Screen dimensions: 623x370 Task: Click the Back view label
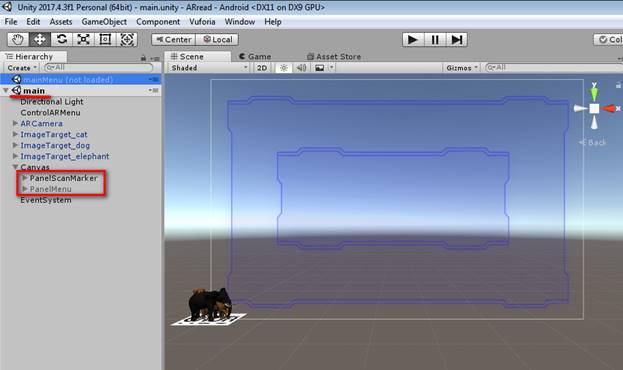[593, 142]
